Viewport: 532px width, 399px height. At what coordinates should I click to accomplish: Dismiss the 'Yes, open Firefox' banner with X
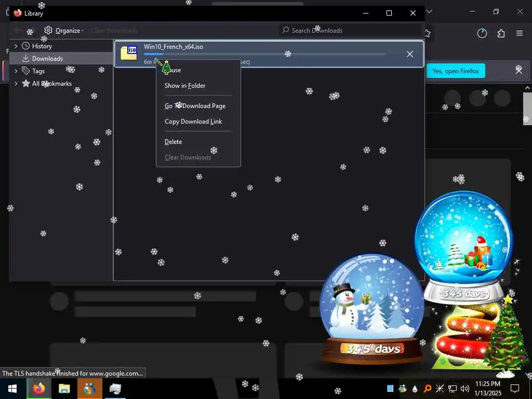(x=519, y=70)
